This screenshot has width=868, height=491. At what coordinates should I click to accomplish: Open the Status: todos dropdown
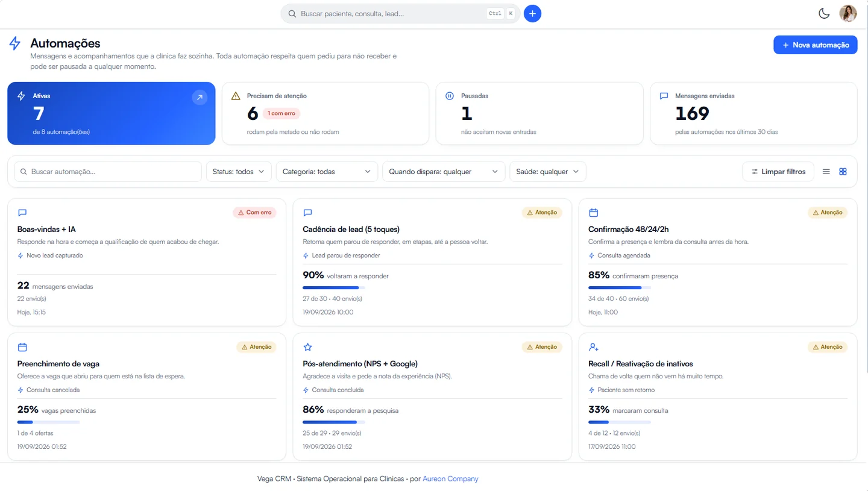click(x=239, y=172)
